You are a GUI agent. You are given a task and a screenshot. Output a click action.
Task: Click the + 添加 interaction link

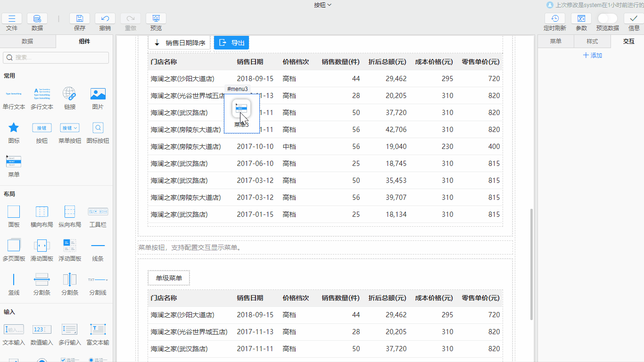pyautogui.click(x=593, y=56)
